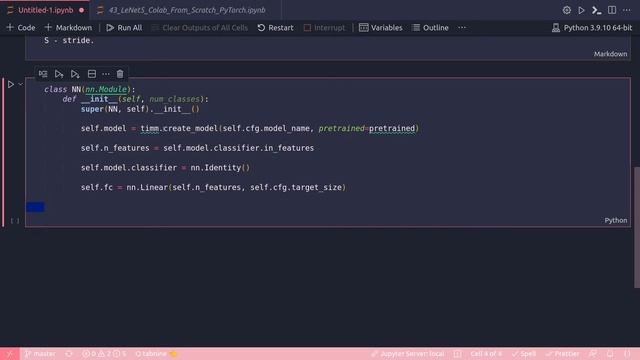Select the Python 3.9.10 64-bit kernel

click(592, 28)
